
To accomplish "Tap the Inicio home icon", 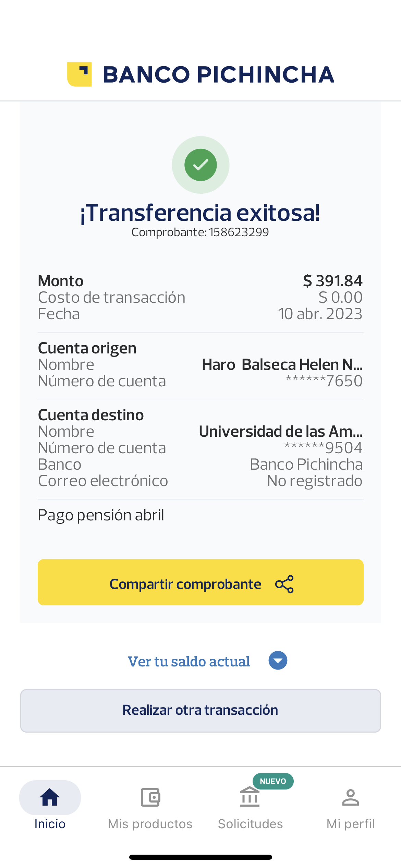I will [x=50, y=797].
